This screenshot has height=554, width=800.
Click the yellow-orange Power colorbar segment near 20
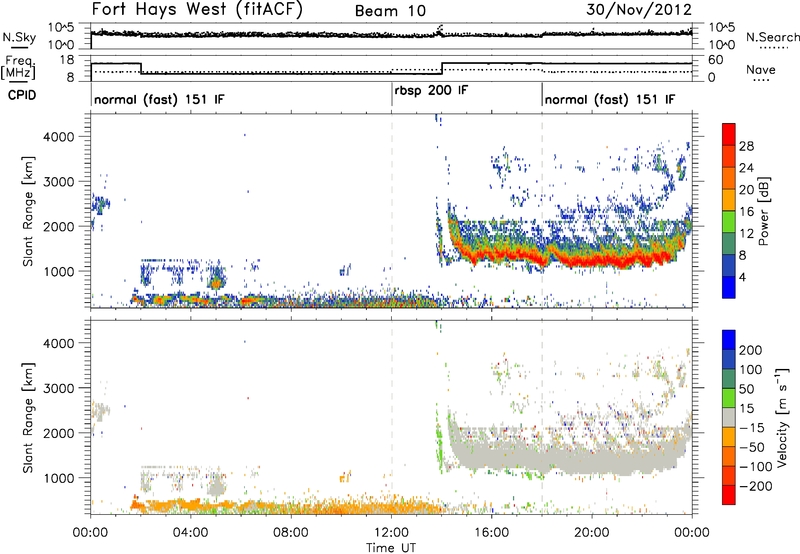click(x=729, y=200)
